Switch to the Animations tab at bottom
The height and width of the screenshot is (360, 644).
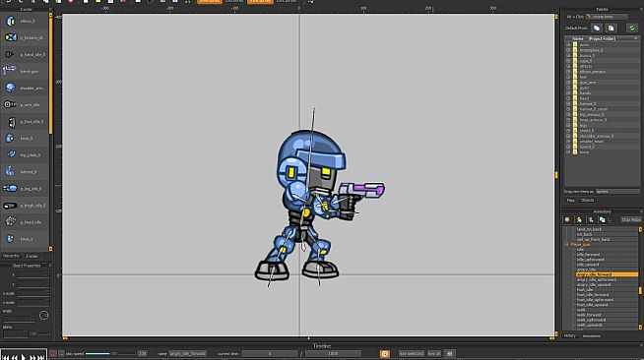pos(592,335)
